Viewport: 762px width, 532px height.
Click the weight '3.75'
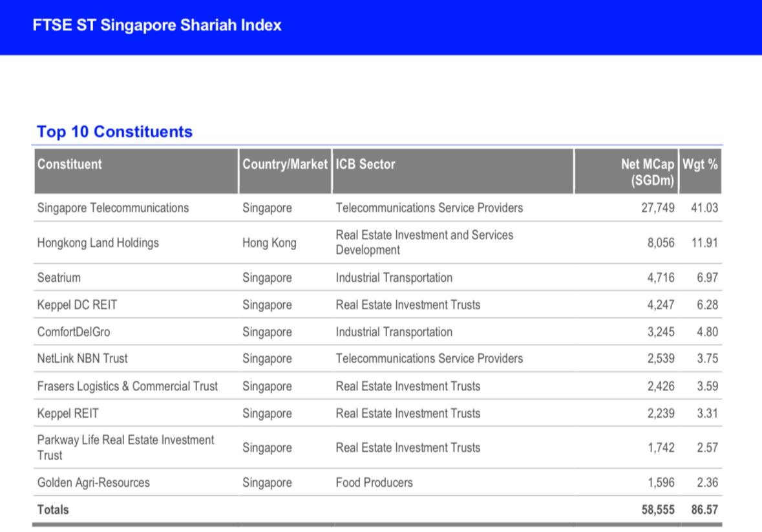click(707, 359)
